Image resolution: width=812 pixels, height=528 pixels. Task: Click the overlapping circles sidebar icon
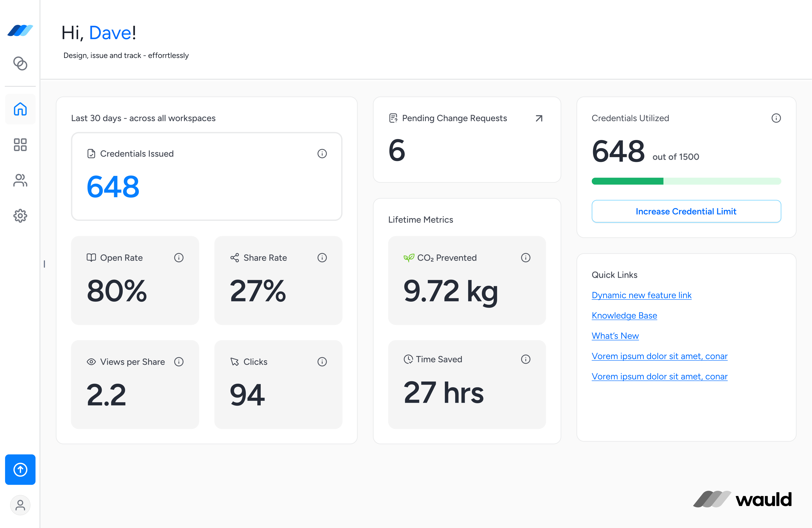(20, 63)
